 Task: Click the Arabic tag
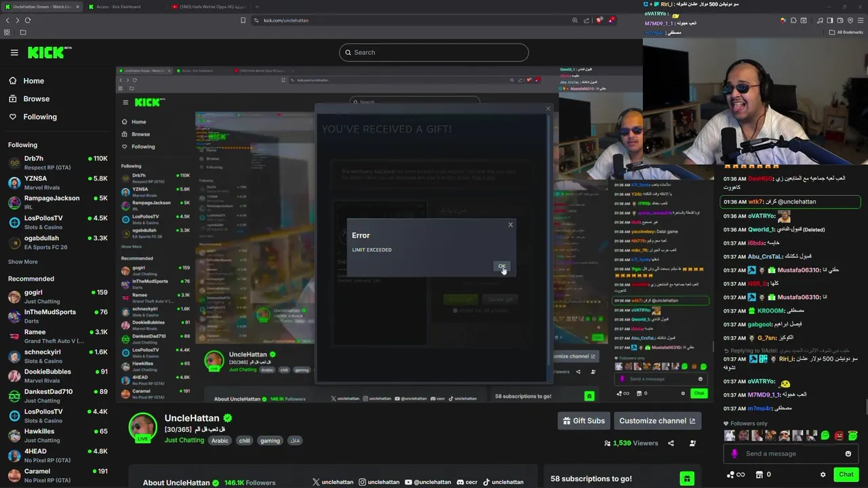(x=220, y=441)
